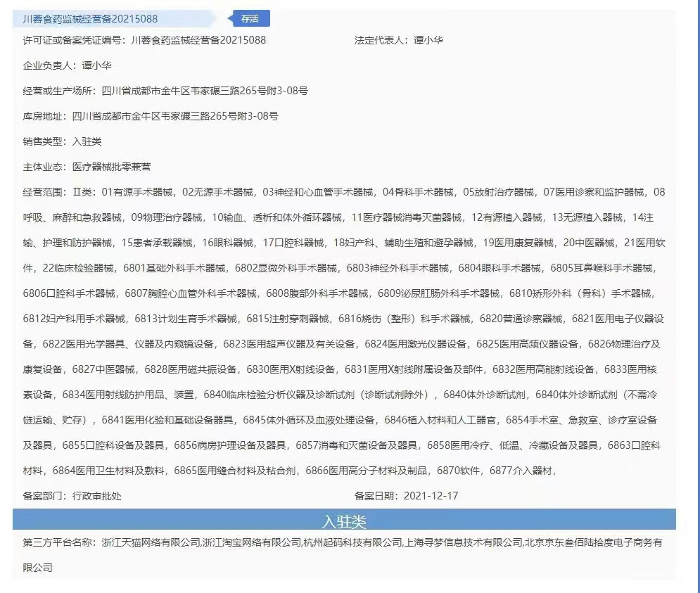Select the 许可证或备案凭证编号 text
Image resolution: width=700 pixels, height=593 pixels.
144,40
